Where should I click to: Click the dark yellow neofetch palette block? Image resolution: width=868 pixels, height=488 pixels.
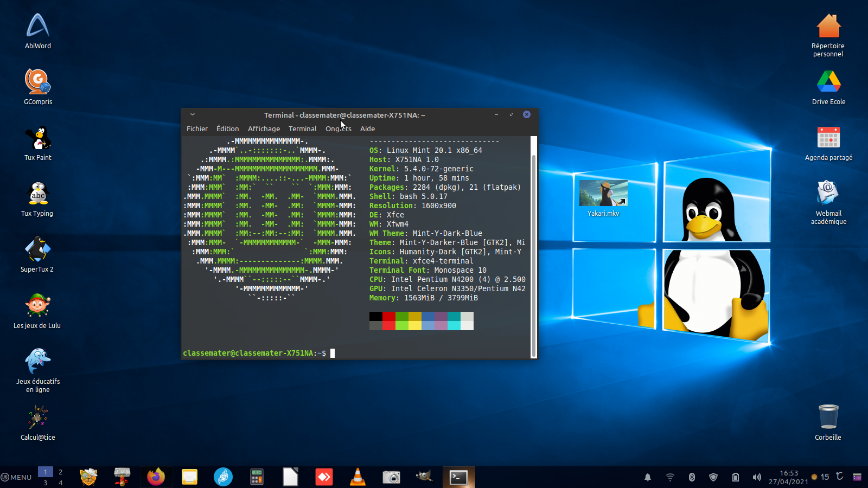[x=415, y=316]
